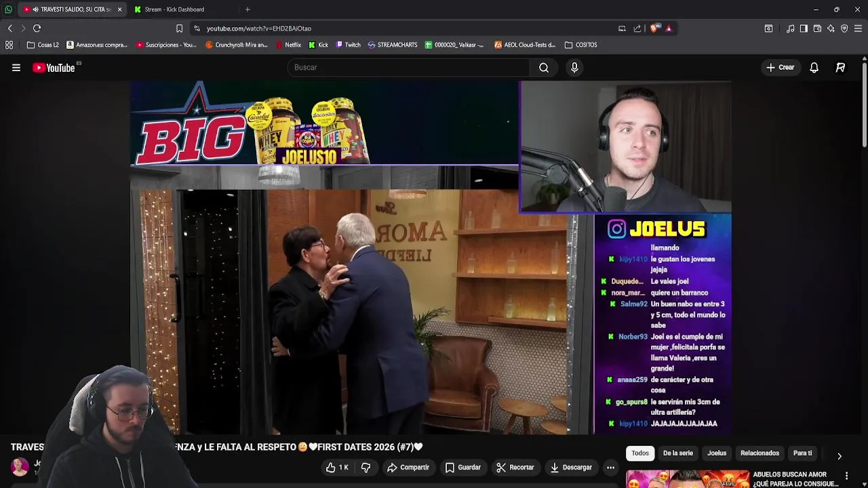
Task: Click the browser address bar URL
Action: (259, 28)
